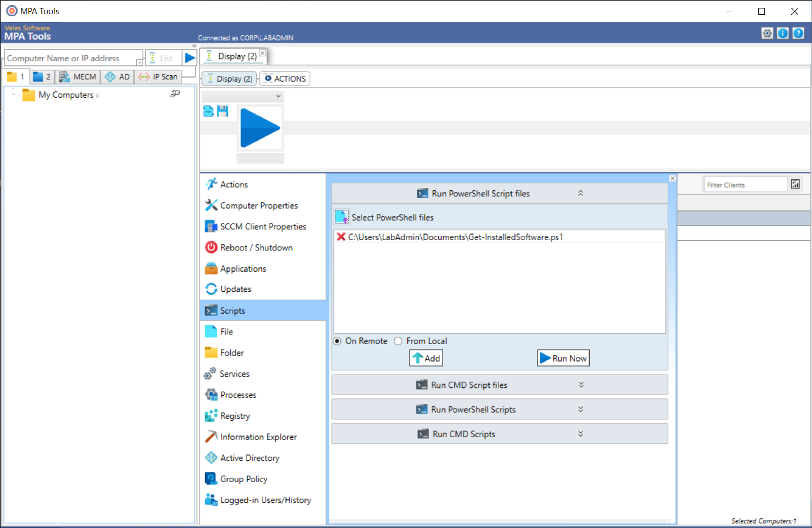The image size is (812, 528).
Task: Close the Display (2) tab
Action: 262,53
